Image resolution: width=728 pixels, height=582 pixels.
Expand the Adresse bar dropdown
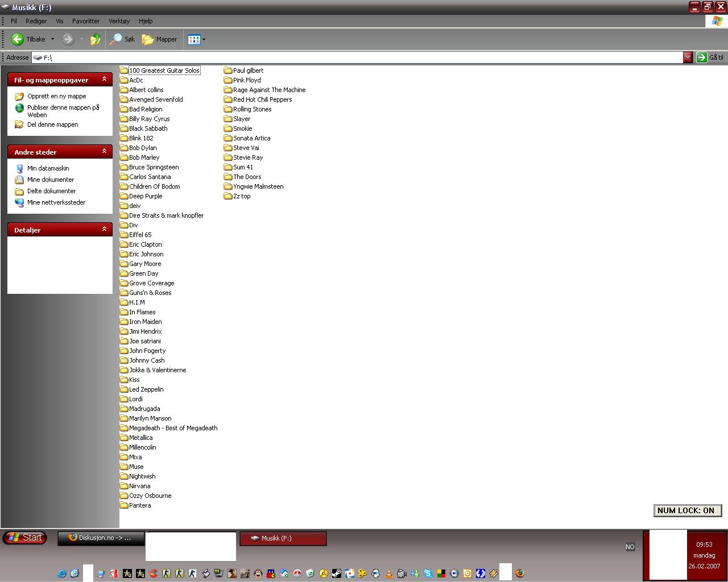(688, 57)
